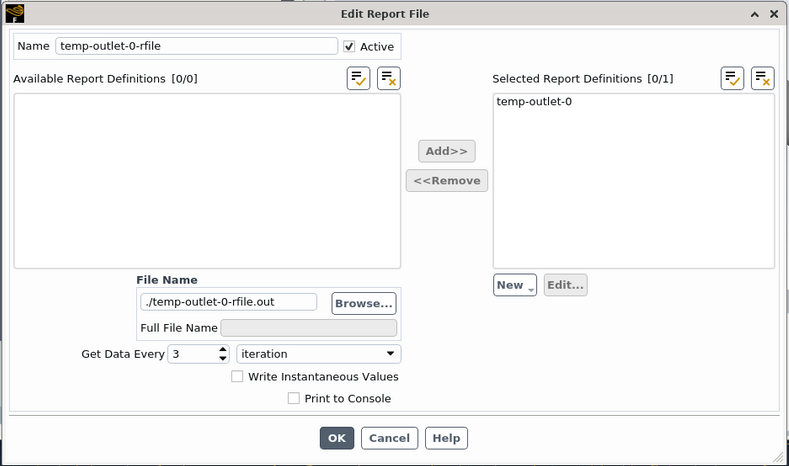Viewport: 789px width, 466px height.
Task: Click the Cancel button
Action: tap(389, 438)
